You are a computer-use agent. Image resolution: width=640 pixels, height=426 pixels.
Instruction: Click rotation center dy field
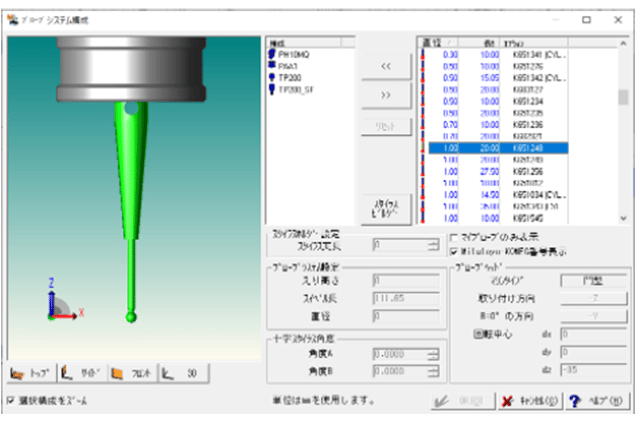pos(594,352)
